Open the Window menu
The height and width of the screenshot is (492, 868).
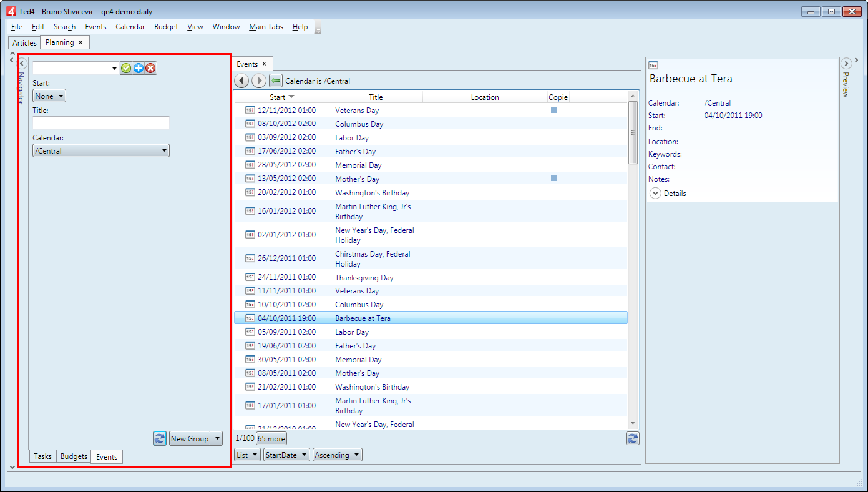[226, 27]
